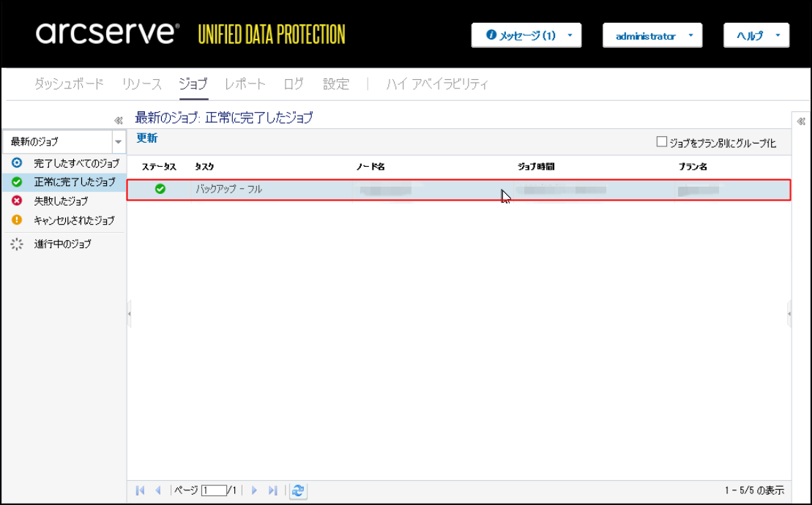812x505 pixels.
Task: Click the page number input field
Action: tap(214, 490)
